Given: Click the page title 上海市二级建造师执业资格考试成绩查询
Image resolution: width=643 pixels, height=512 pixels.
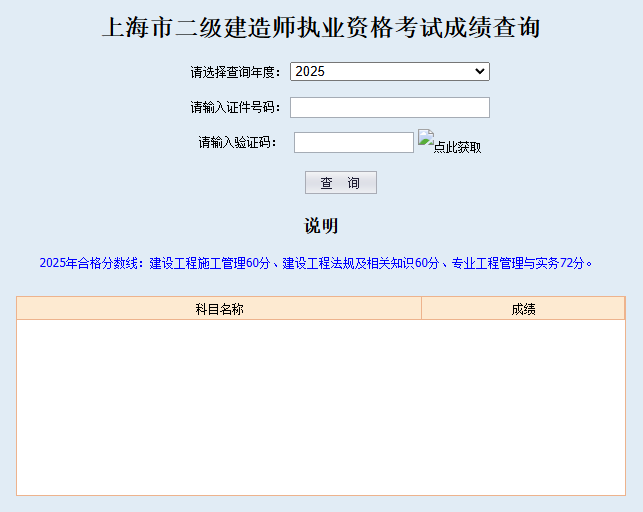Looking at the screenshot, I should [x=321, y=28].
